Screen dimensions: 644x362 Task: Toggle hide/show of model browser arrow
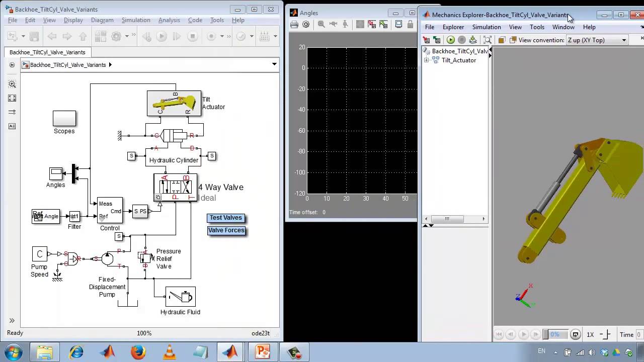pos(12,65)
